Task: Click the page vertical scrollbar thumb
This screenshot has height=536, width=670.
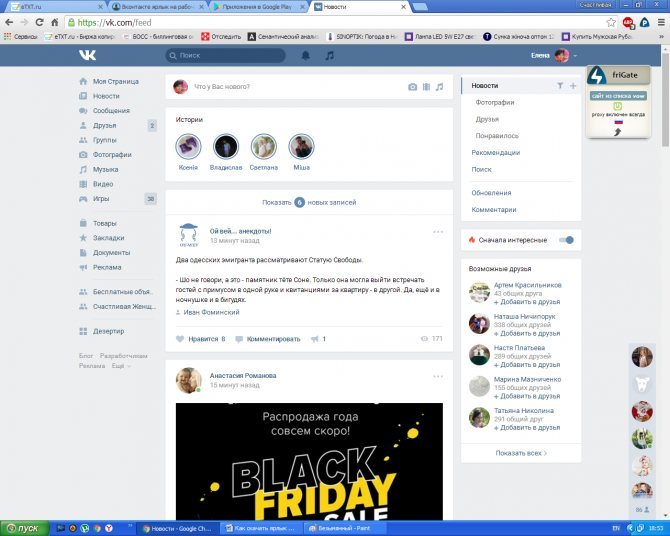Action: pyautogui.click(x=666, y=99)
